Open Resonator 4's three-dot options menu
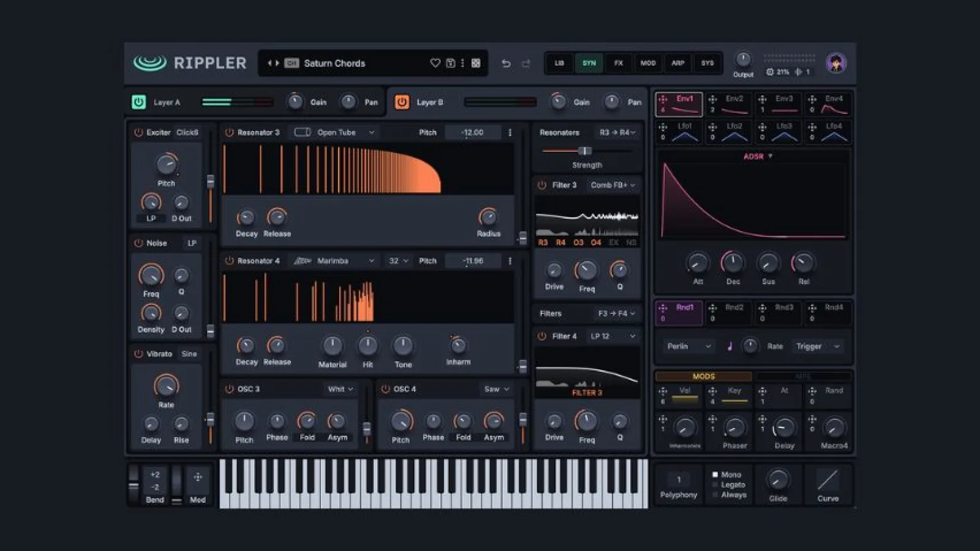The image size is (980, 551). point(510,261)
